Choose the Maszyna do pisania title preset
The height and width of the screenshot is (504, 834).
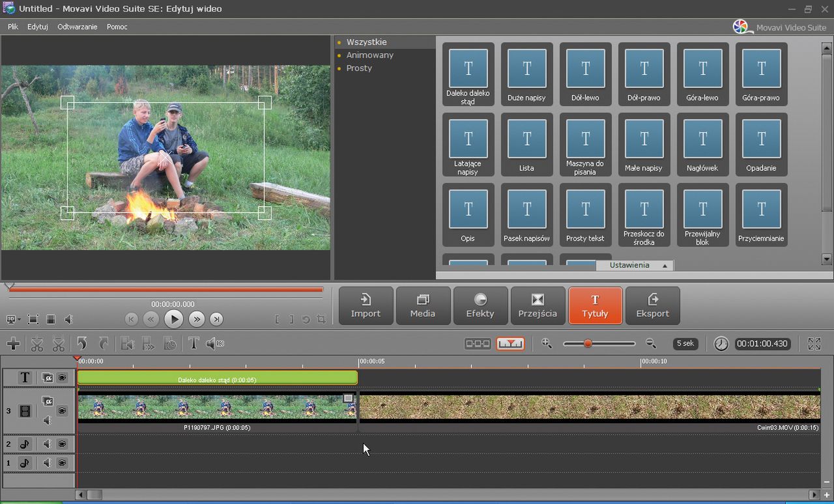(585, 145)
